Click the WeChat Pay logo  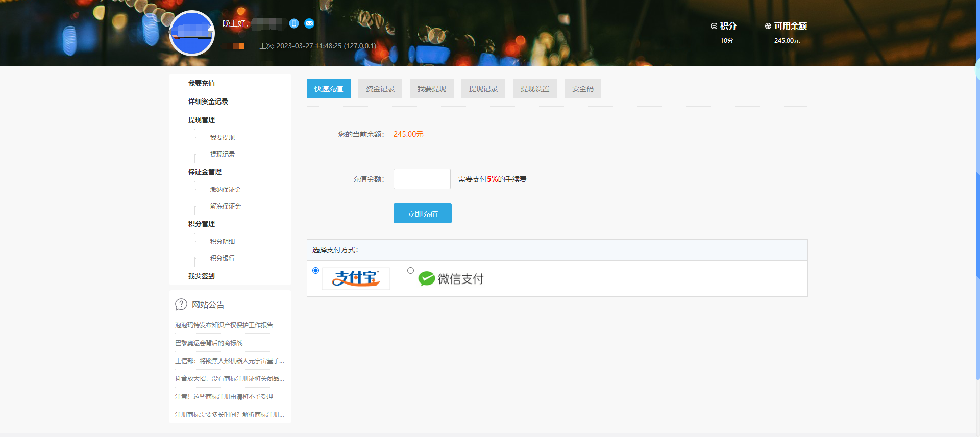(x=451, y=278)
